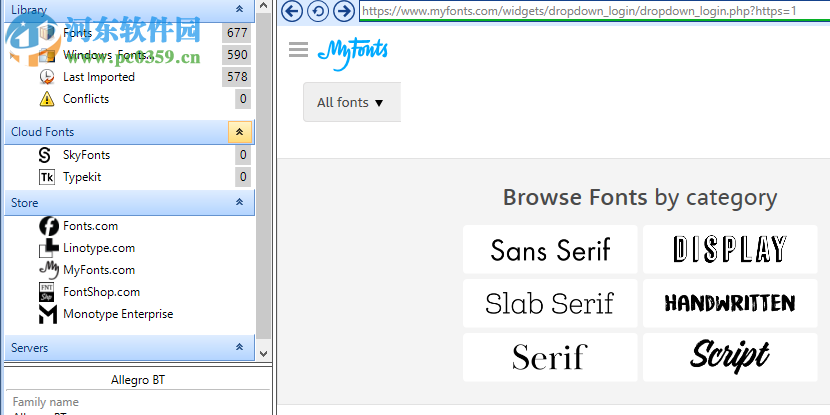Click the Windows Fonts count 590

click(x=237, y=55)
